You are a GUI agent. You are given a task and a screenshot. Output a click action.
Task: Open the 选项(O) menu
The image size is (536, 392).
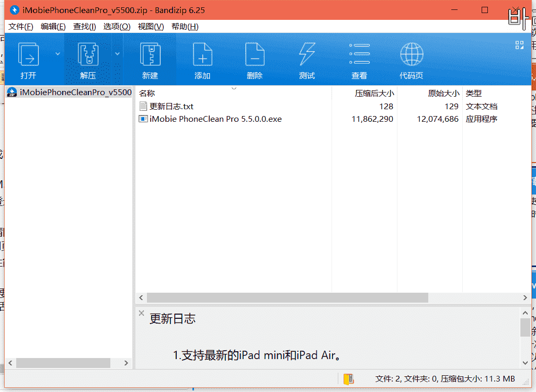click(x=117, y=27)
